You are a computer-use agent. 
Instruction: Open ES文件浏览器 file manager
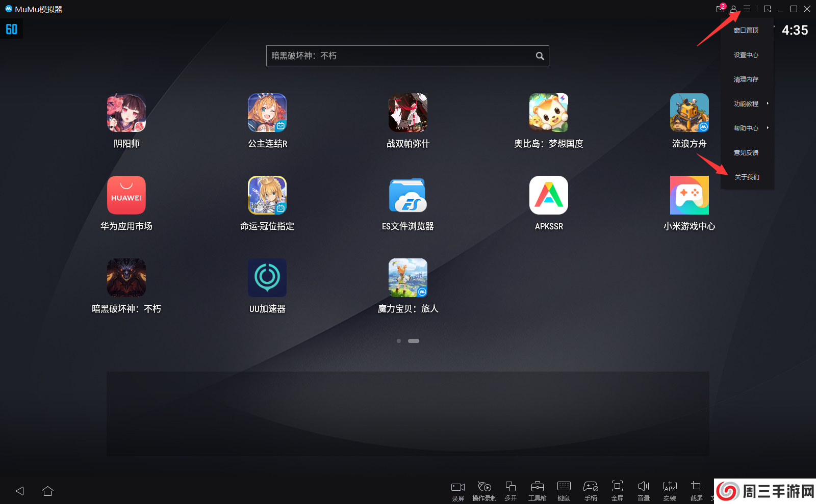408,196
